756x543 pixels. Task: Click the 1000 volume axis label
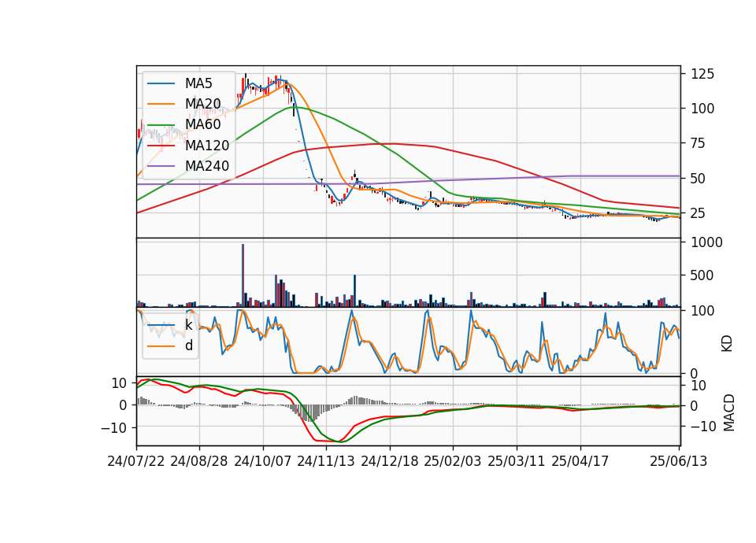pos(707,242)
